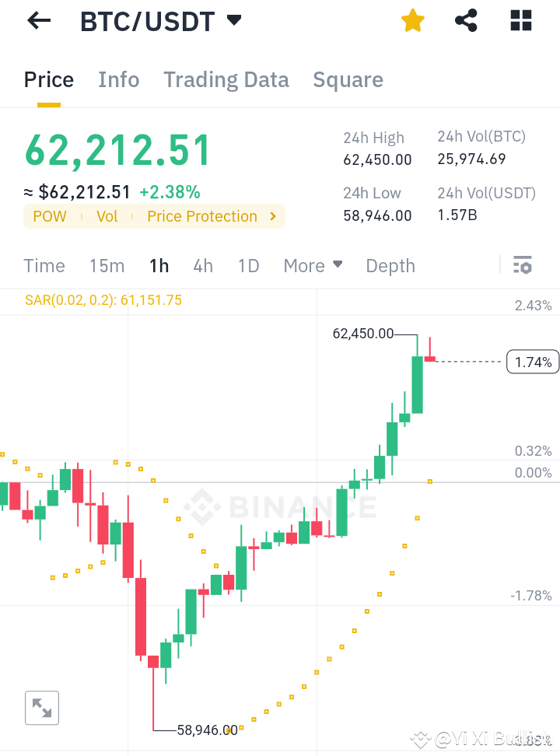Open the grid markets overview icon
Viewport: 560px width, 756px height.
click(520, 20)
